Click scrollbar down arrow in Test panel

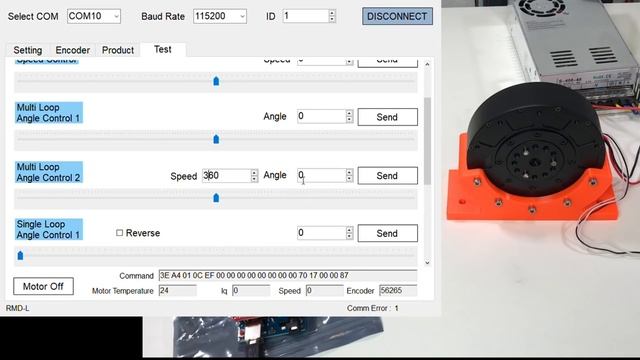[427, 262]
